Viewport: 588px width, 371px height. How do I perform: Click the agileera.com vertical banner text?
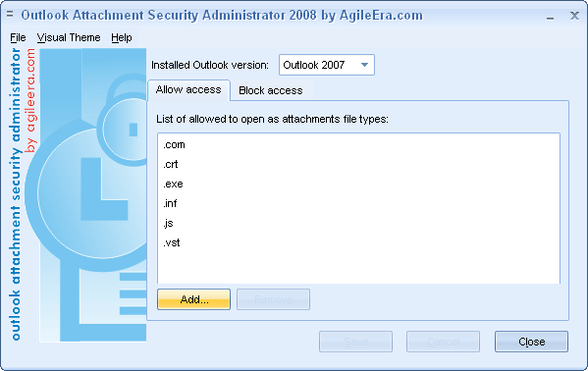point(30,100)
